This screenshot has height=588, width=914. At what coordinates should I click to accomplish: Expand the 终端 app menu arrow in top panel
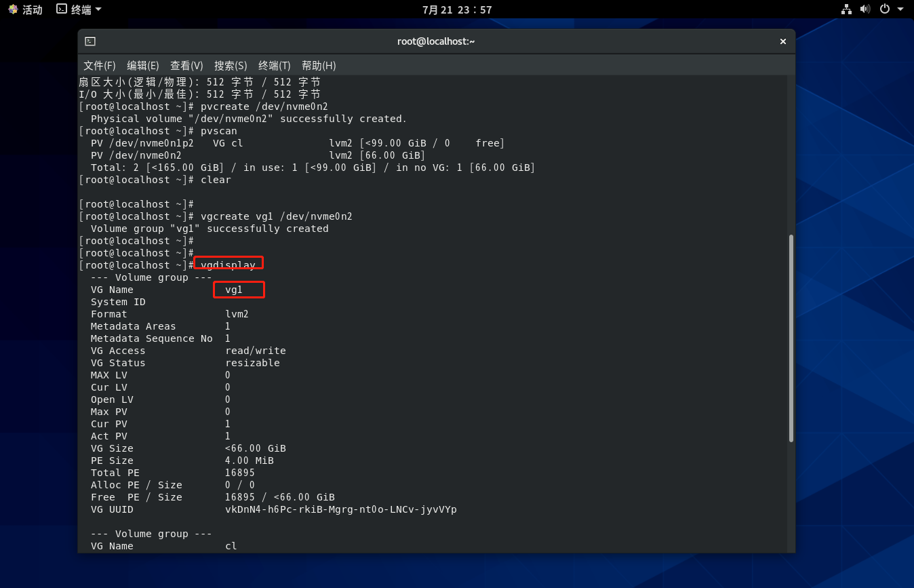coord(98,9)
